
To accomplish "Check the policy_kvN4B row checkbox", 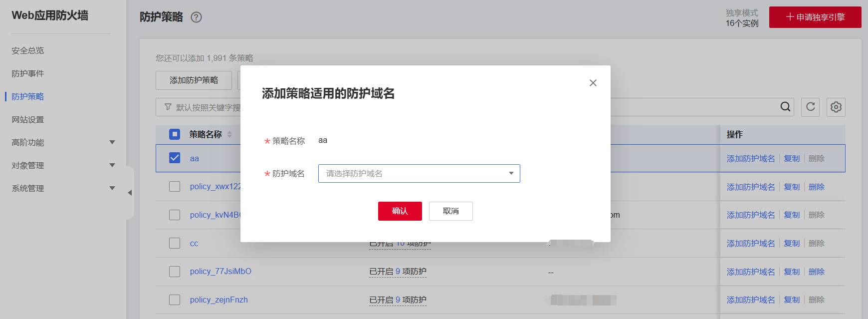I will click(x=175, y=215).
